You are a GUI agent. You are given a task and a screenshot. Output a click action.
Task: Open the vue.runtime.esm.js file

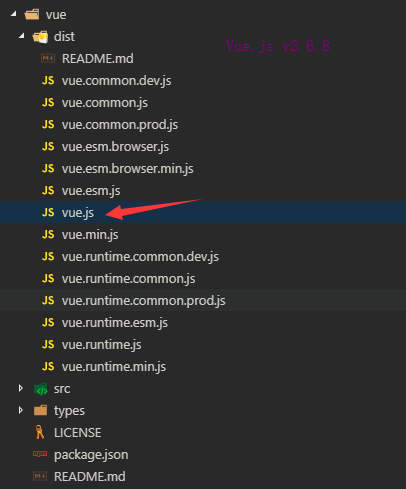pos(115,323)
